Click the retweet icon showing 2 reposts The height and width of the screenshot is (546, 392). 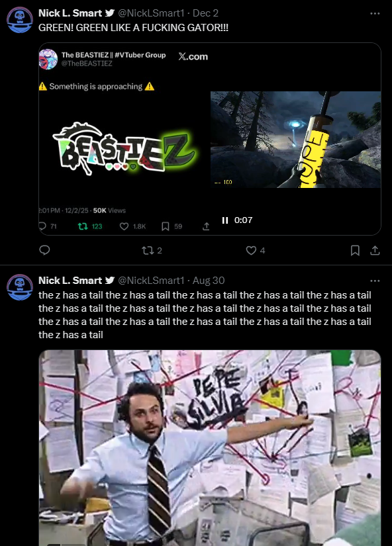(x=148, y=250)
